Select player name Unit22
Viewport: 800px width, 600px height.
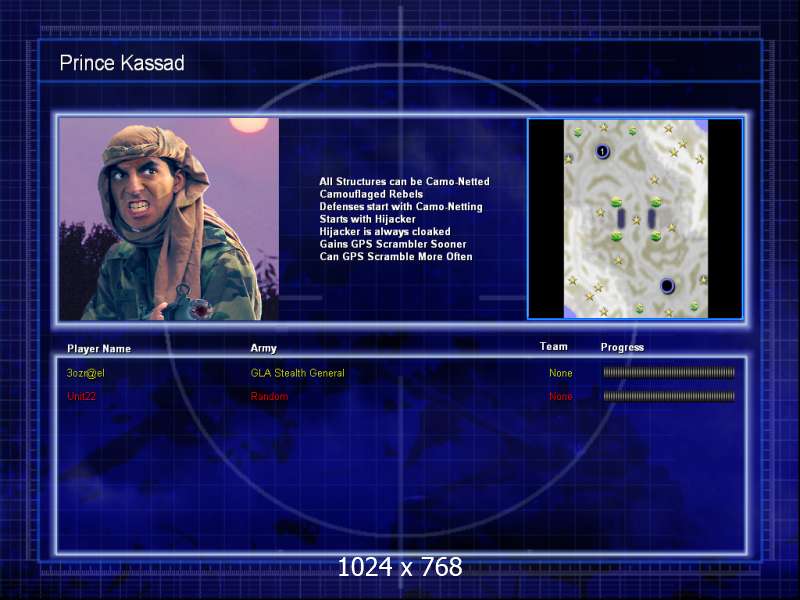81,396
